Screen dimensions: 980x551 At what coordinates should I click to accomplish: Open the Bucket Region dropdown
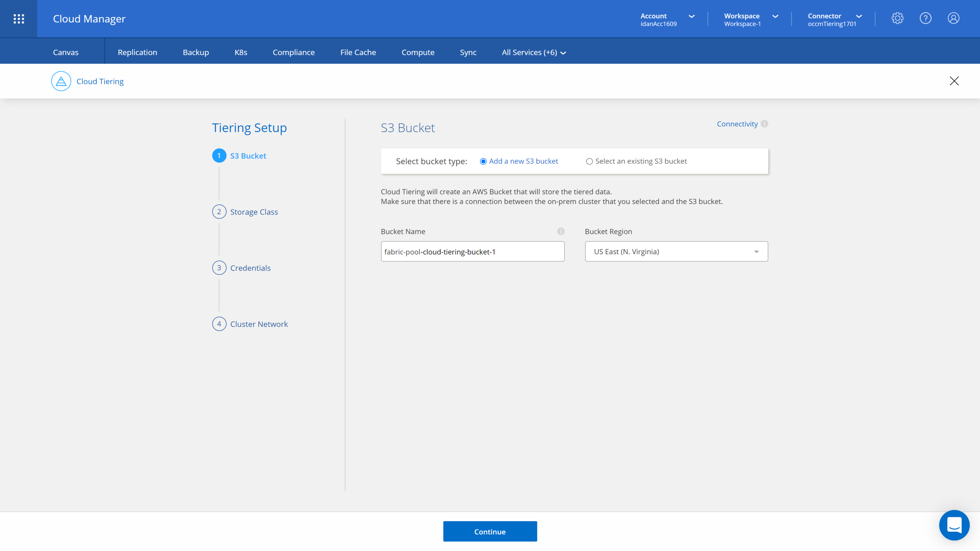676,251
